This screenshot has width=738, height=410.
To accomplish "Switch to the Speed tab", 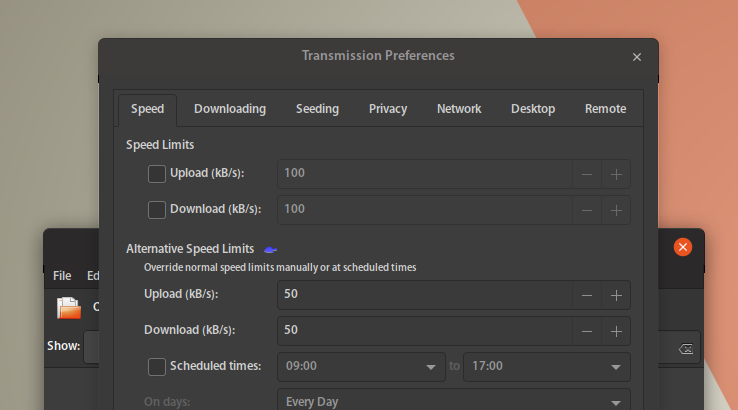I will click(x=147, y=109).
